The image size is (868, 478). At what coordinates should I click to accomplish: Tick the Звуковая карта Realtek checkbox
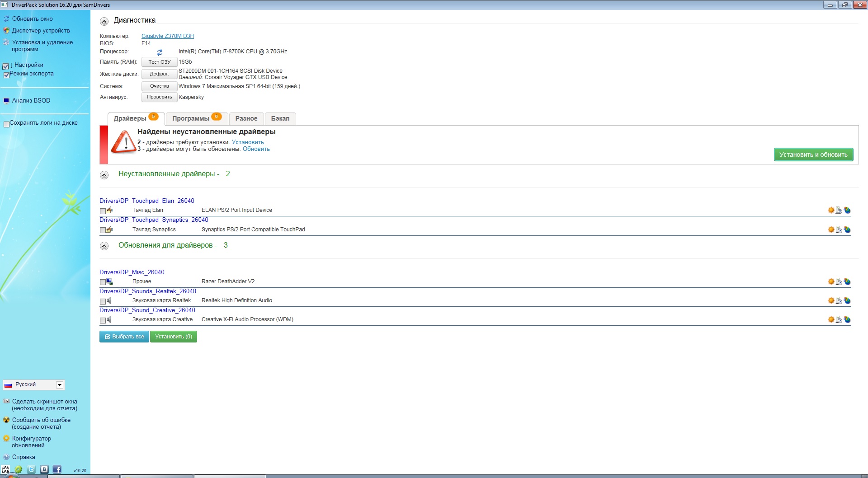[103, 301]
